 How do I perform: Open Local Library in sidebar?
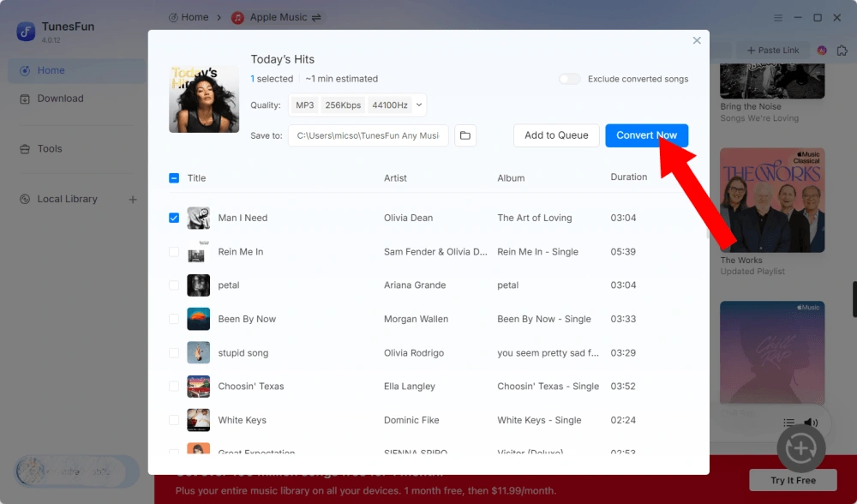(x=67, y=199)
